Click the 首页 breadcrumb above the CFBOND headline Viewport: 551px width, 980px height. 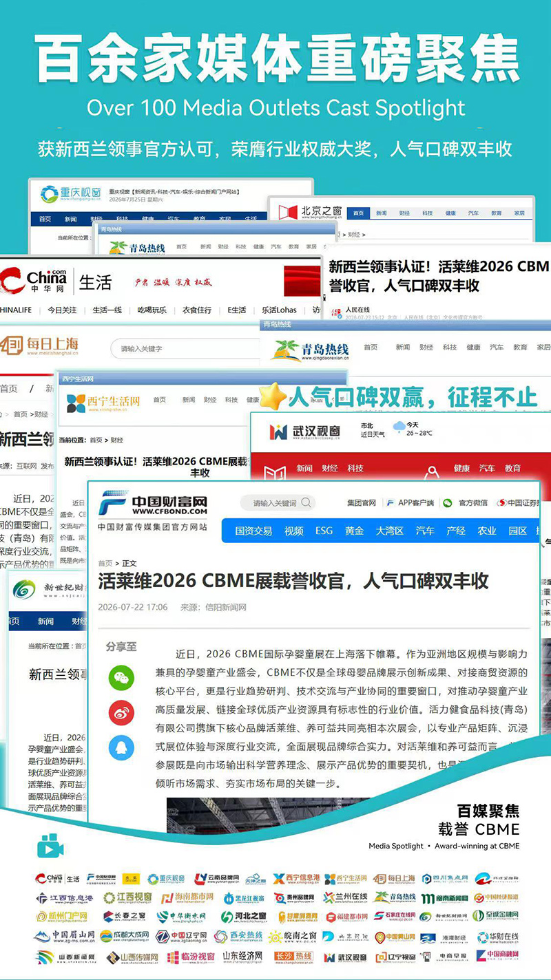coord(105,563)
